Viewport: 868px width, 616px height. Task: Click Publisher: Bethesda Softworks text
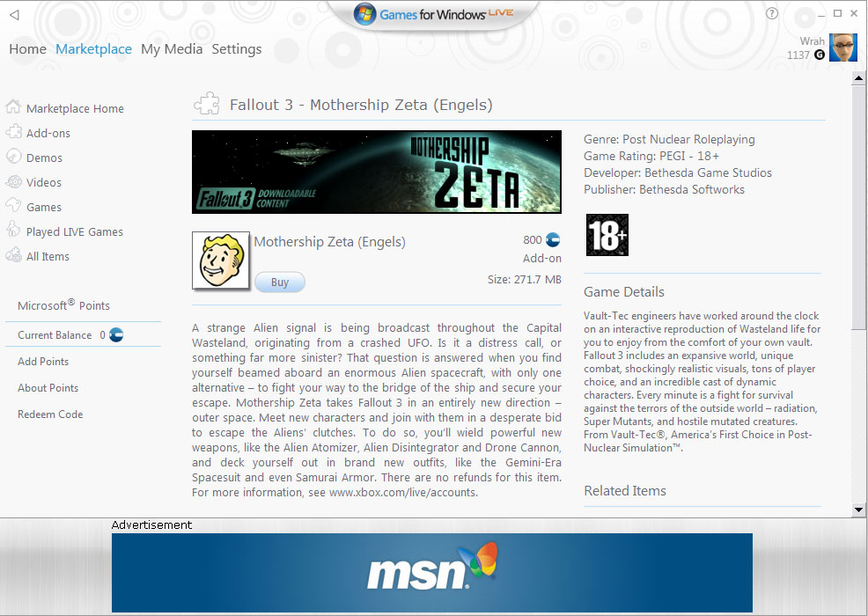[664, 190]
